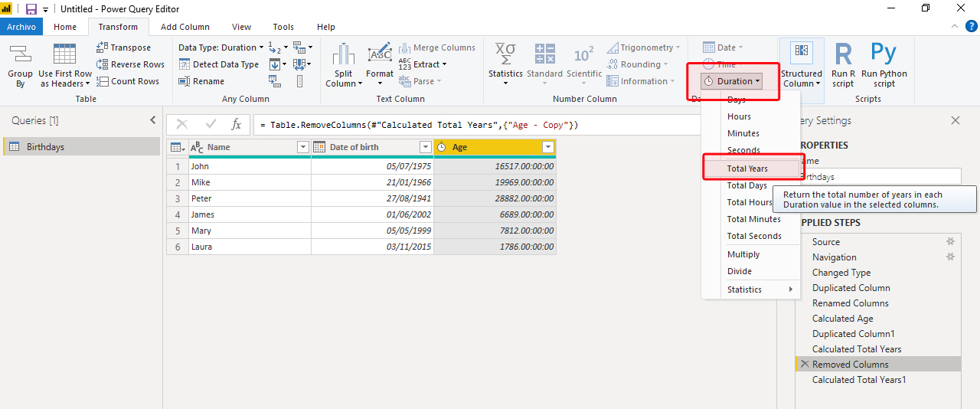This screenshot has width=980, height=409.
Task: Click Run Python script
Action: coord(884,65)
